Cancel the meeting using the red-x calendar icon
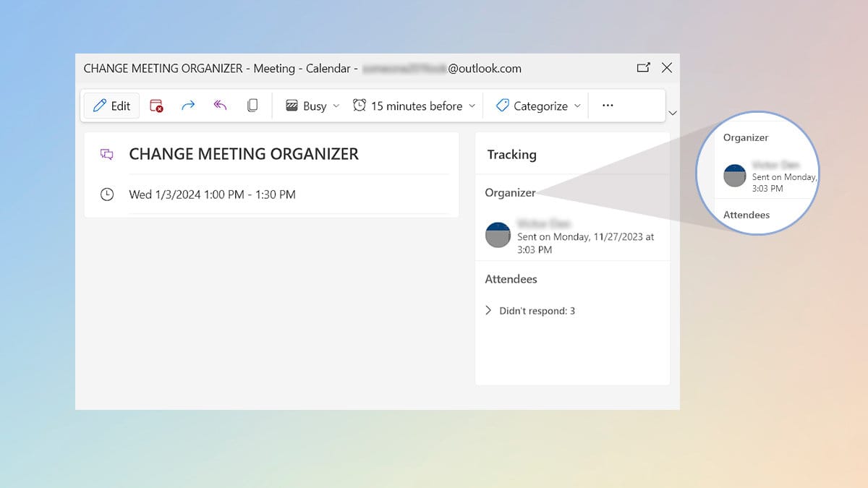 tap(156, 106)
